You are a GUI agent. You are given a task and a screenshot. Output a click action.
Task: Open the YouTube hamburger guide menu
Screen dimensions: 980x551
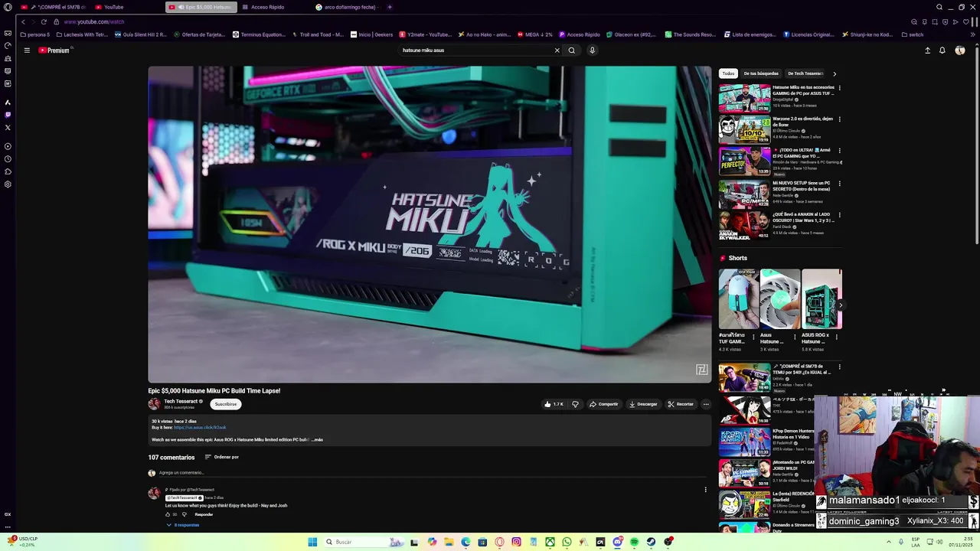pyautogui.click(x=27, y=51)
